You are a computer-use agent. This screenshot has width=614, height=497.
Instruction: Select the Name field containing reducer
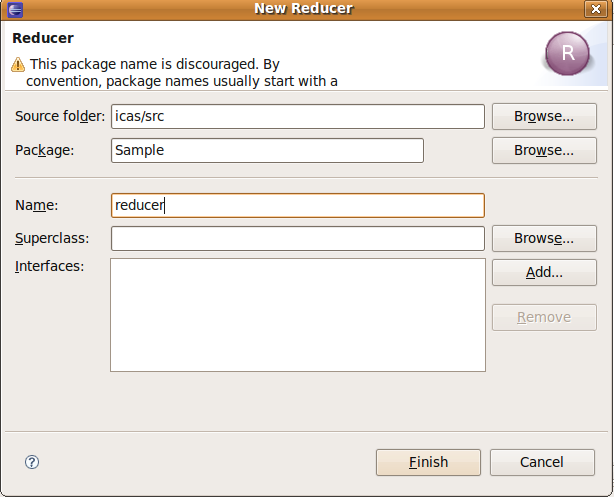298,205
